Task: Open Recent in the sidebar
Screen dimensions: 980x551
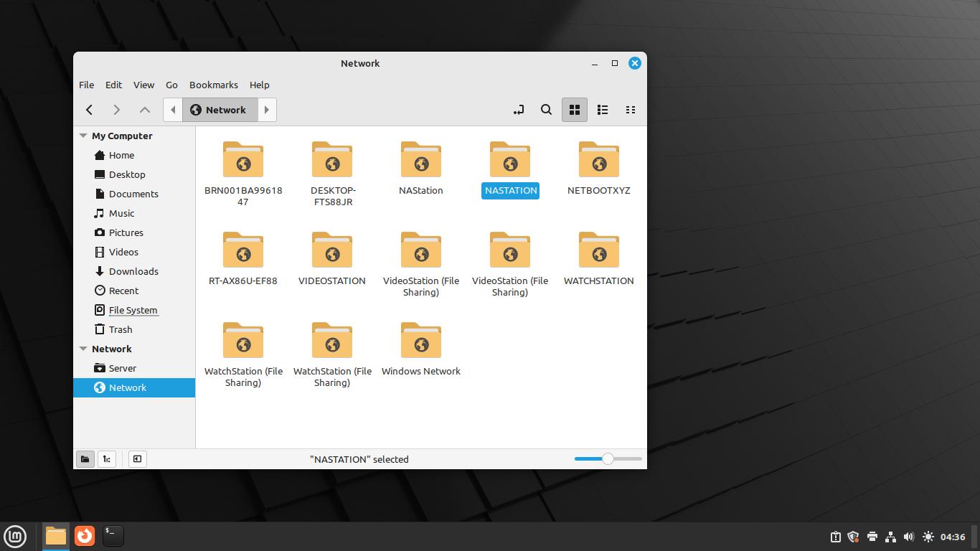Action: click(134, 291)
